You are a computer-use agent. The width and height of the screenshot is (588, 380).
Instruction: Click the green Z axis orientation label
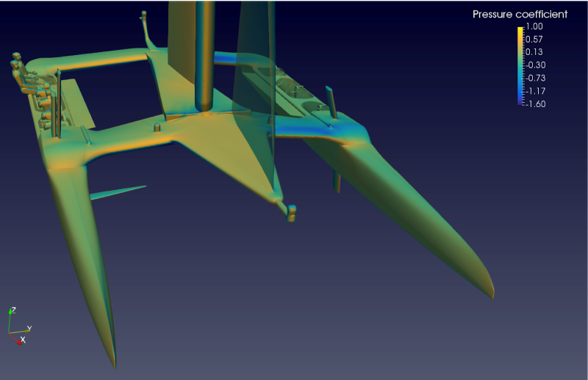(x=14, y=310)
